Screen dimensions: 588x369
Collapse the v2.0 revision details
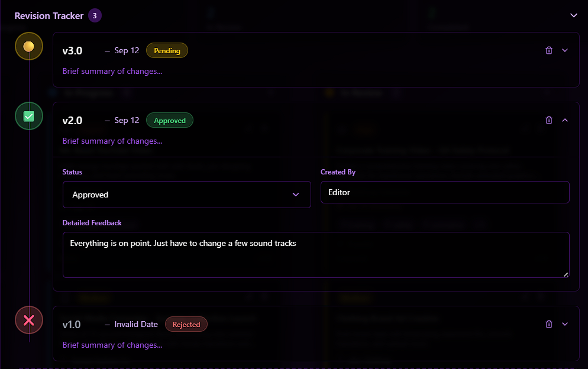pyautogui.click(x=565, y=120)
